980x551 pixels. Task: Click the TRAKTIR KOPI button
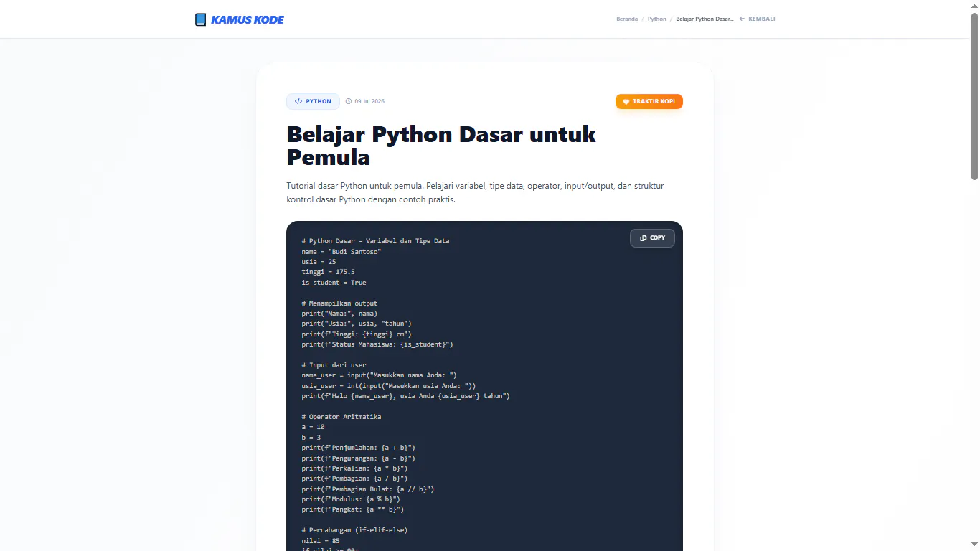649,101
